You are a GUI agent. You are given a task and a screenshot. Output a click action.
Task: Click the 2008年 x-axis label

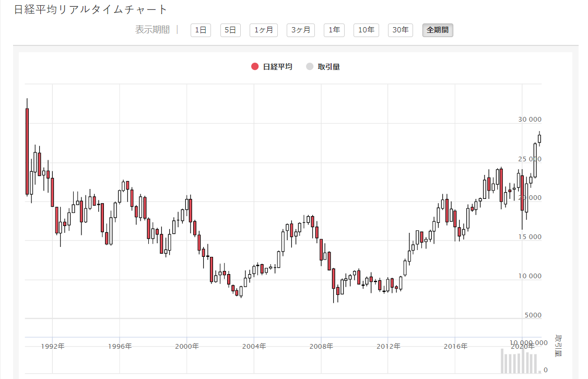pyautogui.click(x=321, y=346)
